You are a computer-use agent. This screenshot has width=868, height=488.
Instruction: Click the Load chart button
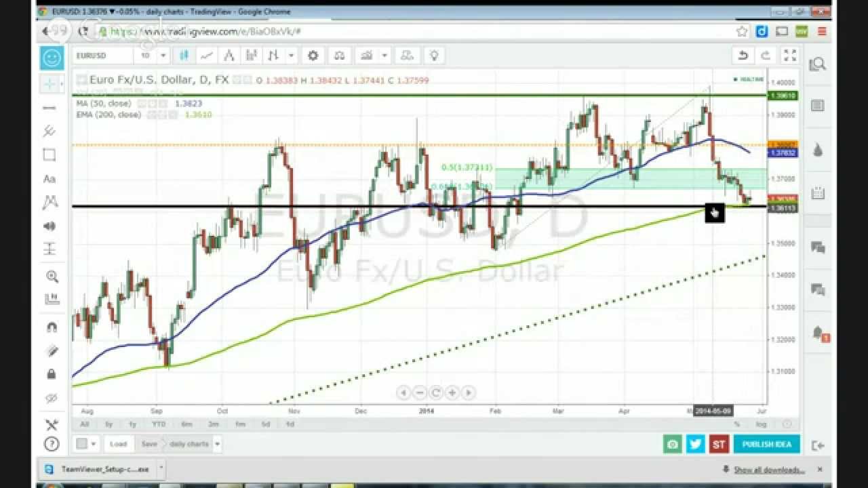(118, 444)
